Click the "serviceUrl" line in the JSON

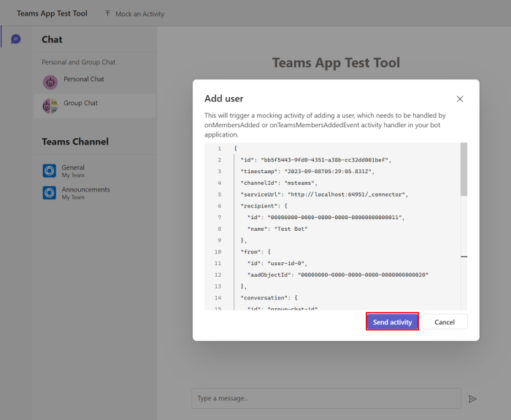pos(324,194)
